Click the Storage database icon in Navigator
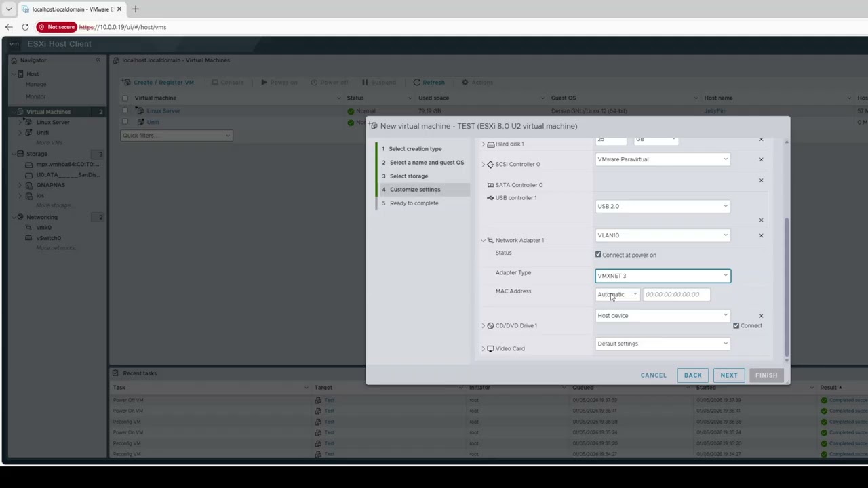Screen dimensions: 868x488 pos(20,154)
